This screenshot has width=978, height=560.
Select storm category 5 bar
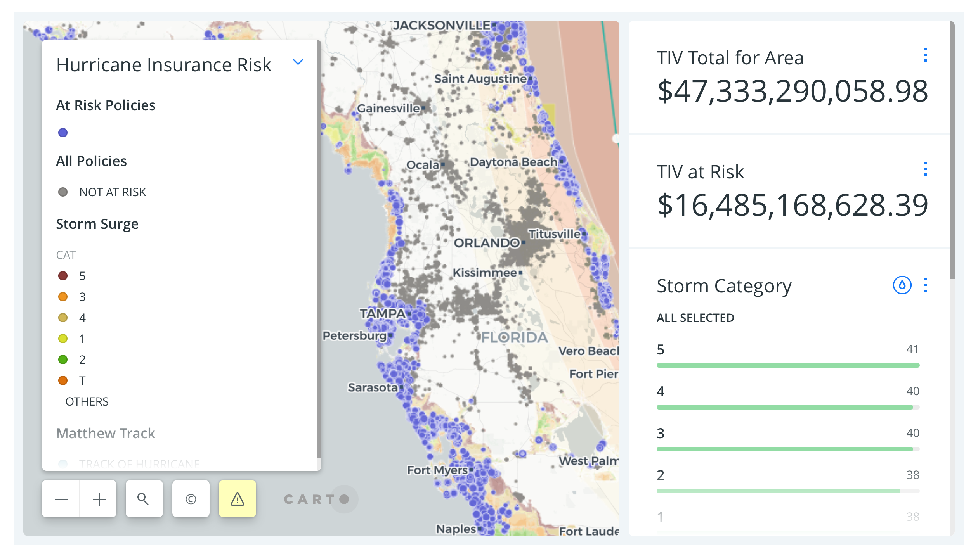(x=787, y=365)
